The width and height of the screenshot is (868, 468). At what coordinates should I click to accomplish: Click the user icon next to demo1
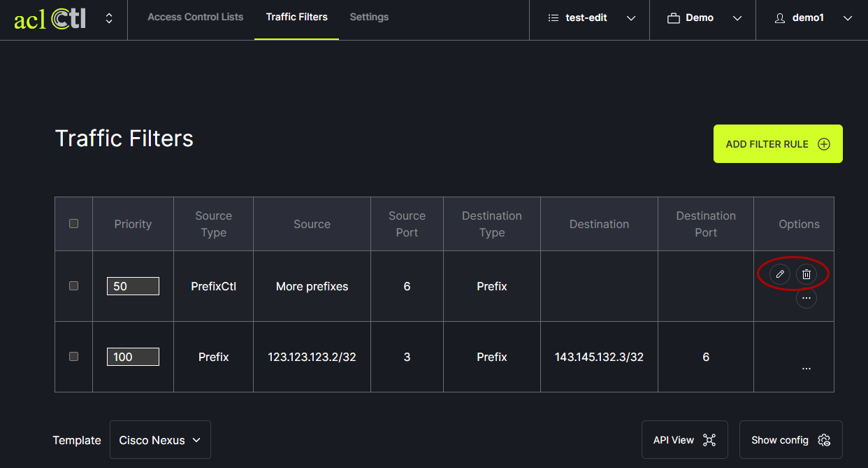(x=780, y=18)
